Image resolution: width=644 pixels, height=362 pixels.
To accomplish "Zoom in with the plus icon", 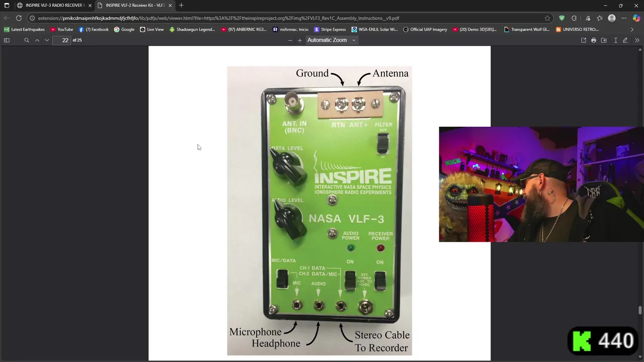I will [300, 40].
